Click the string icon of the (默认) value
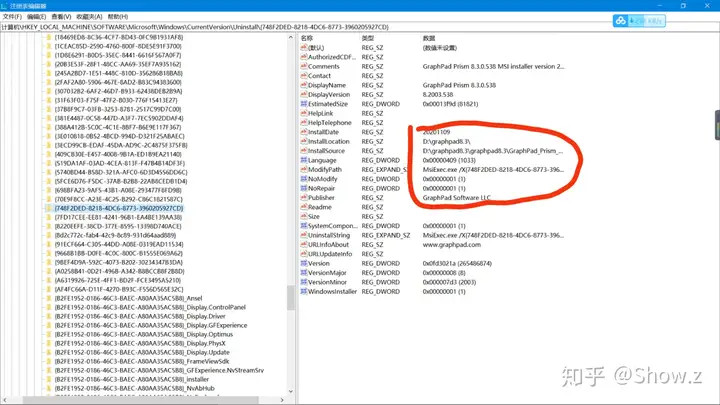 pos(304,47)
